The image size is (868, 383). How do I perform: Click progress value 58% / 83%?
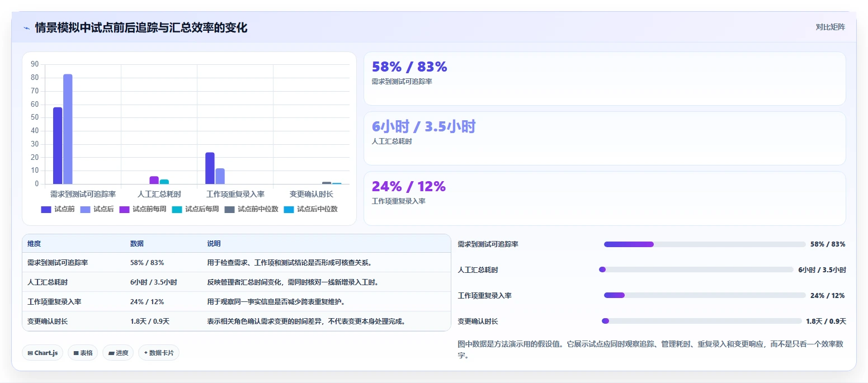828,244
